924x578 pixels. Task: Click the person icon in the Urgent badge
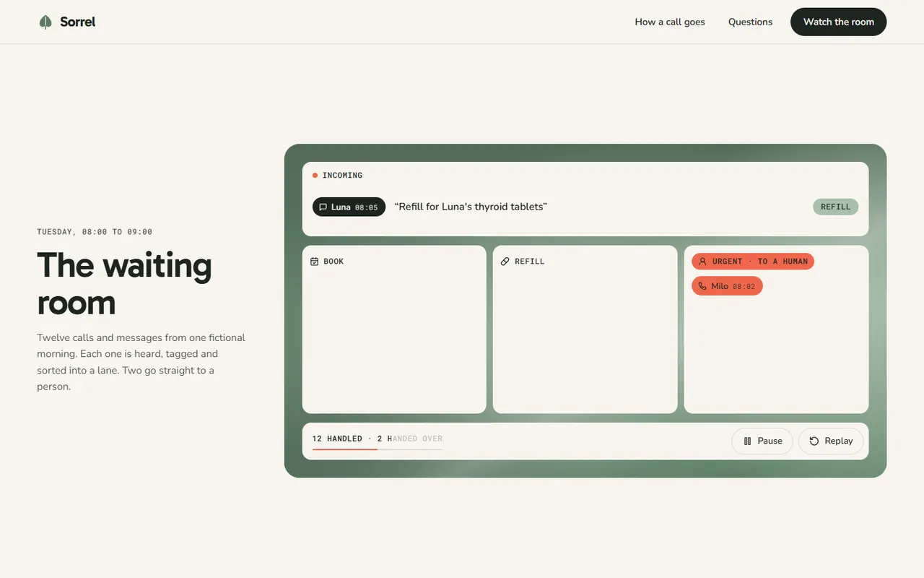point(702,262)
